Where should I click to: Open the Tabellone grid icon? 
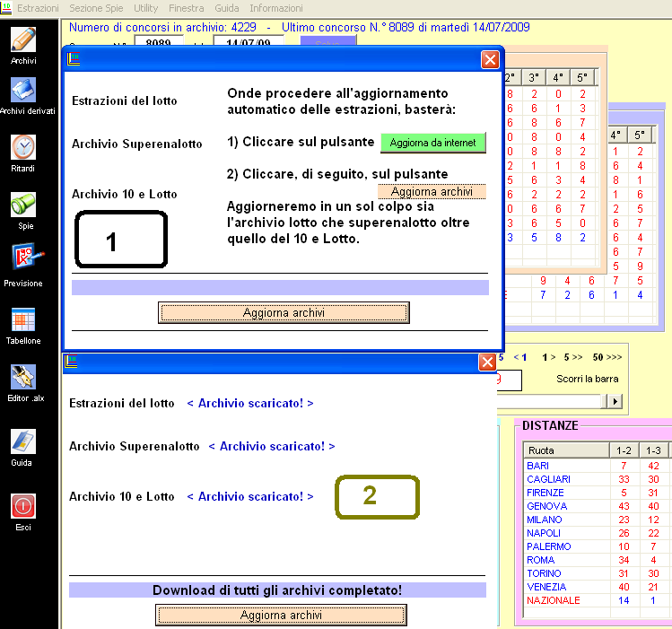coord(23,319)
